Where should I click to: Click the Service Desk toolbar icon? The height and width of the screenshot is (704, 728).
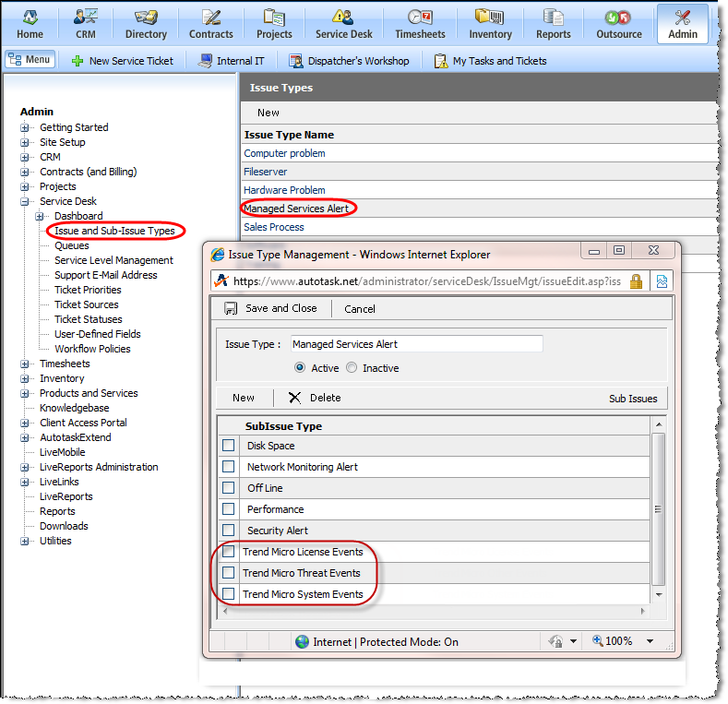click(342, 18)
